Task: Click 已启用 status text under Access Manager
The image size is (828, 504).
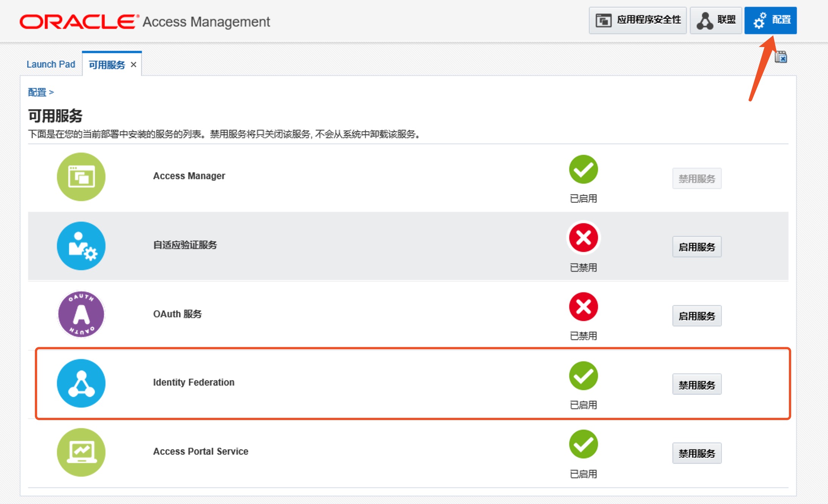Action: tap(583, 198)
